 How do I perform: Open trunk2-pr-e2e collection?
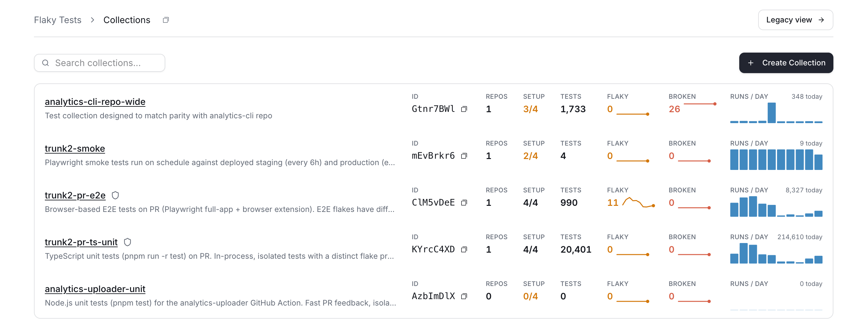click(x=75, y=195)
